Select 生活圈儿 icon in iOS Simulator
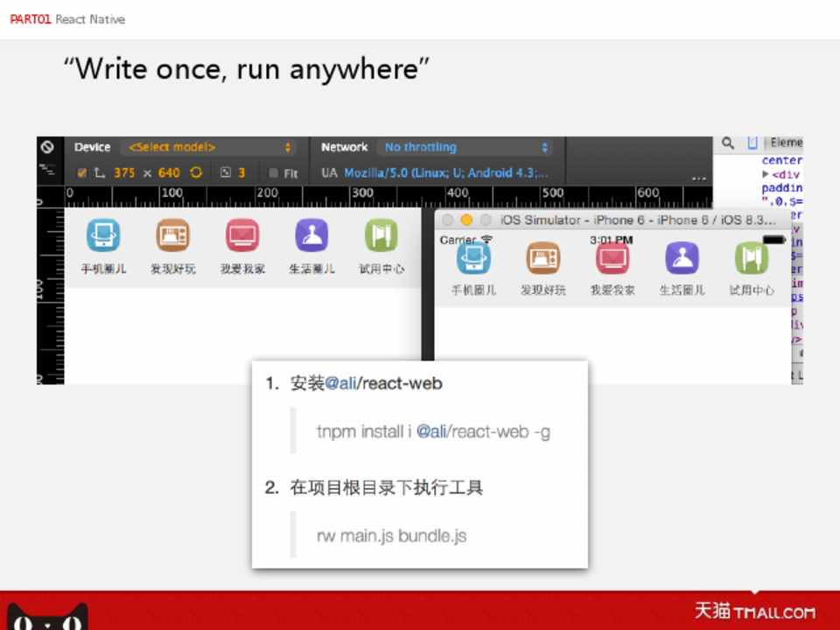 point(682,258)
